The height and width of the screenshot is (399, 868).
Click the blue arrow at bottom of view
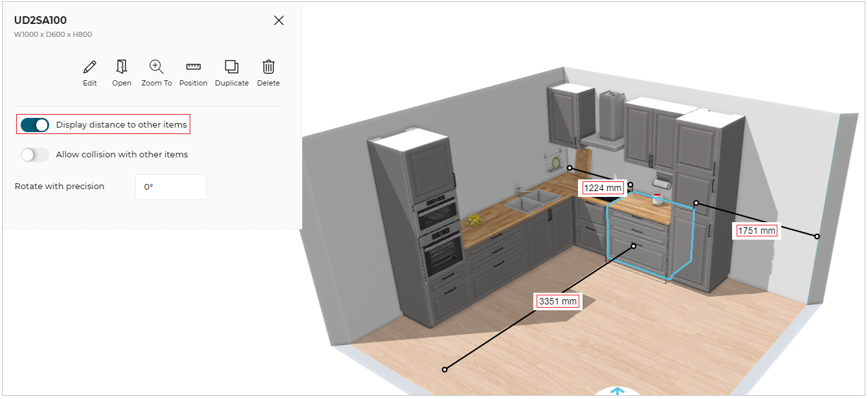tap(618, 392)
